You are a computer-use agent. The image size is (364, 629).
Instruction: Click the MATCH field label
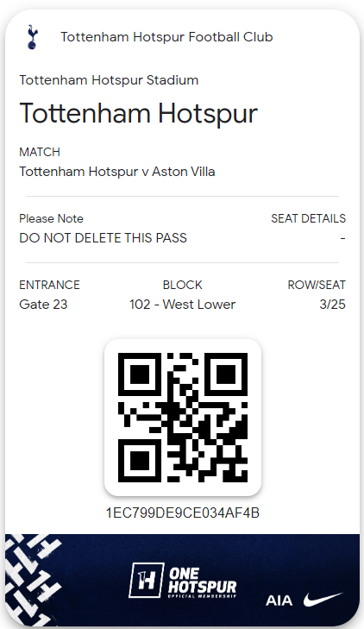(x=40, y=152)
